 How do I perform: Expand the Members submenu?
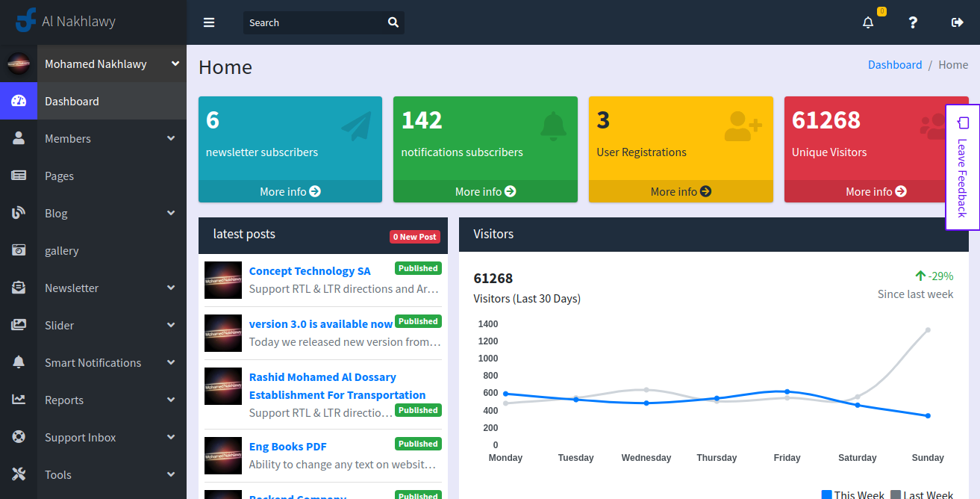click(x=171, y=138)
